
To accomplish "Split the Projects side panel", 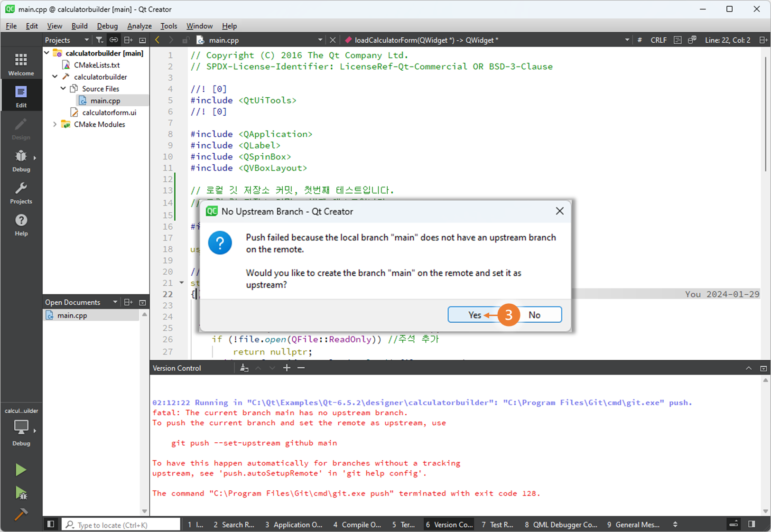I will [128, 40].
